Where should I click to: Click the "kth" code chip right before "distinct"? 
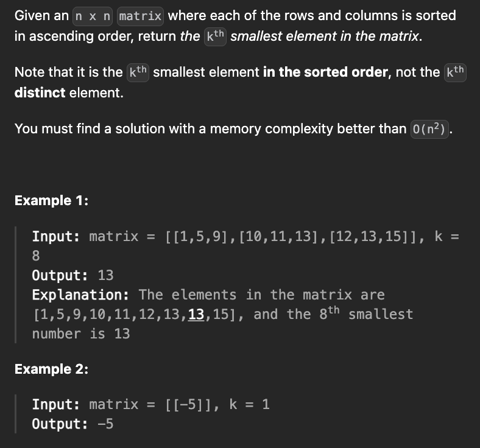(x=455, y=72)
